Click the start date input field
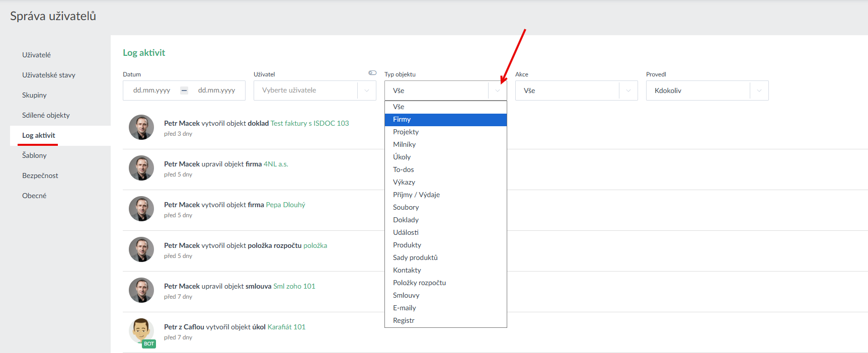This screenshot has height=353, width=868. point(152,91)
